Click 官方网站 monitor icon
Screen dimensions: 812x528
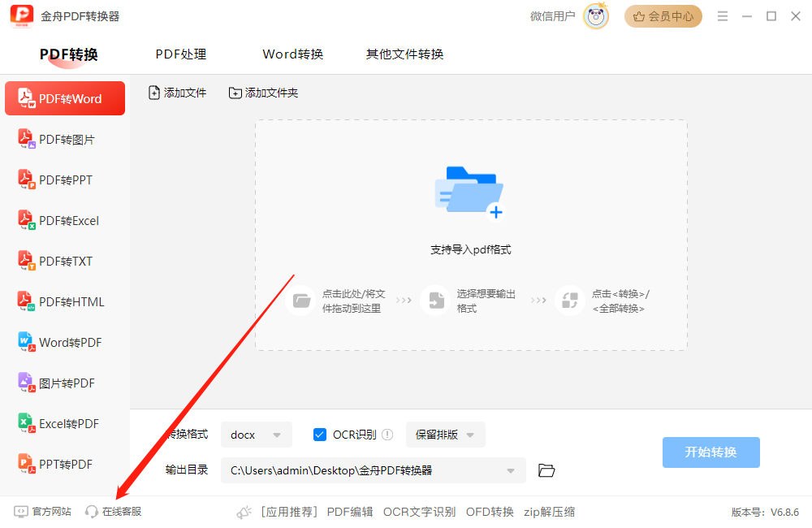(21, 512)
